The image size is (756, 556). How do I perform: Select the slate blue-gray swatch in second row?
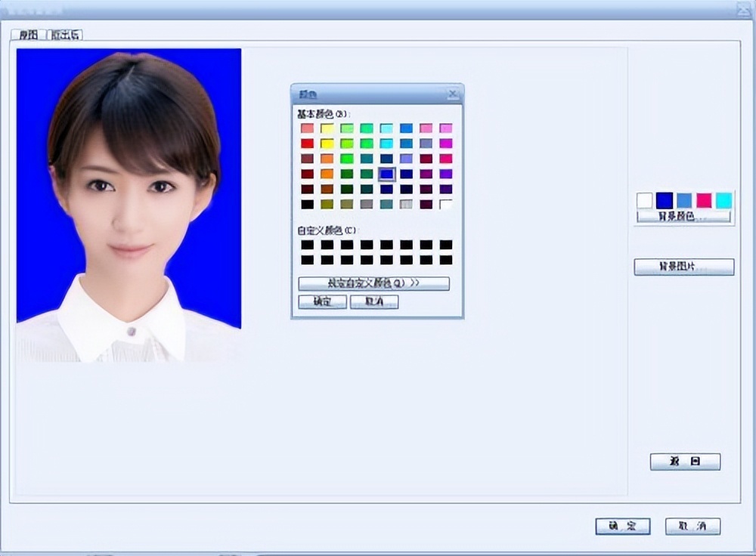coord(426,144)
